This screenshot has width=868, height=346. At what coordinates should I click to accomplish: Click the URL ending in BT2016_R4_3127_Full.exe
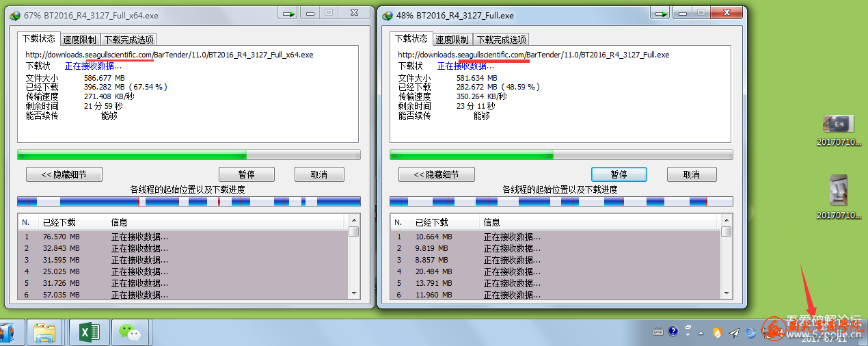(x=534, y=55)
